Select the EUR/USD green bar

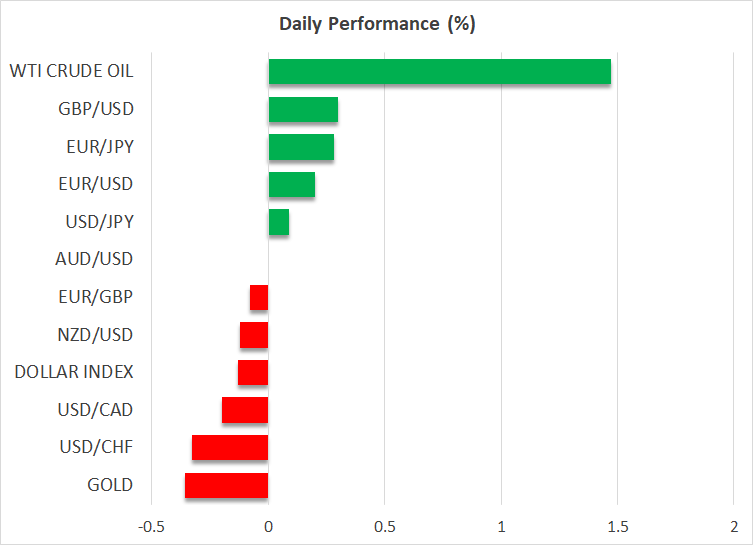[x=291, y=185]
